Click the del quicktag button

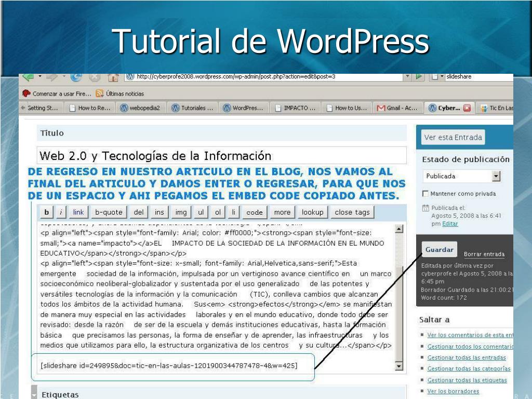138,212
